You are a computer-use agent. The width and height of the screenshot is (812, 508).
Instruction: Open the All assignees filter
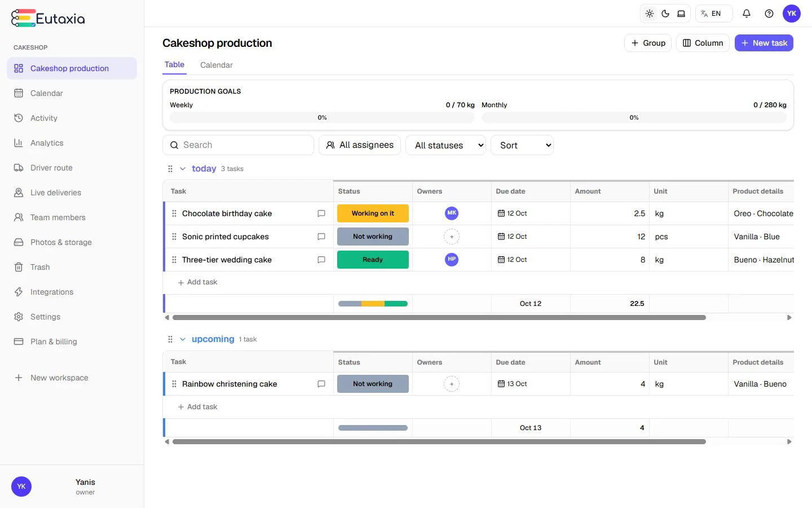point(360,145)
